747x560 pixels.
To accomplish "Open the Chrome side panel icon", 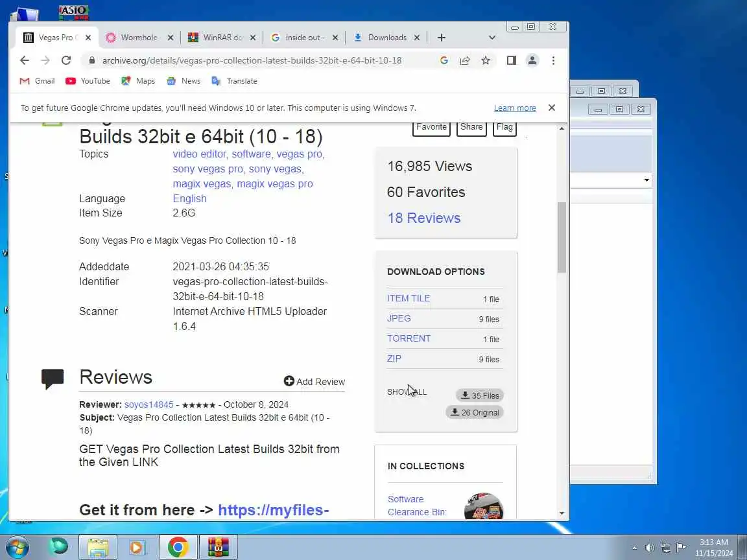I will pyautogui.click(x=511, y=60).
